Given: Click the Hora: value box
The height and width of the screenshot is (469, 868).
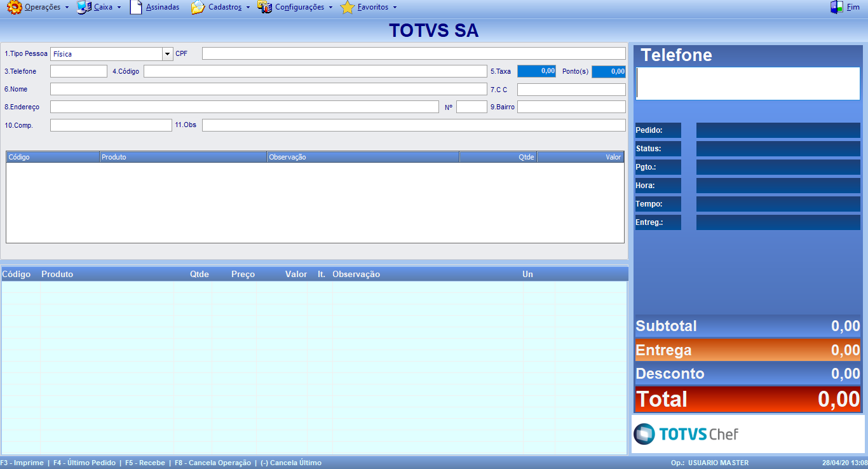Looking at the screenshot, I should pos(778,186).
